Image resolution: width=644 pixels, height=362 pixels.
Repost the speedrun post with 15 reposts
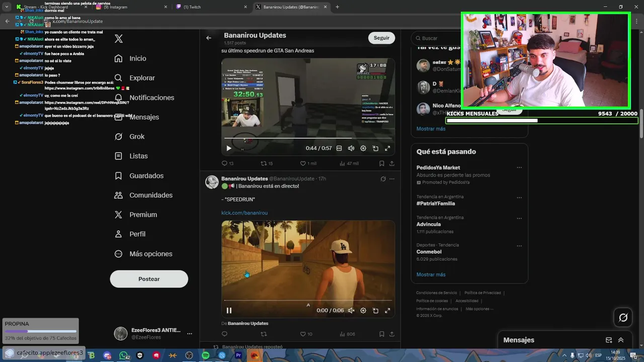coord(267,163)
